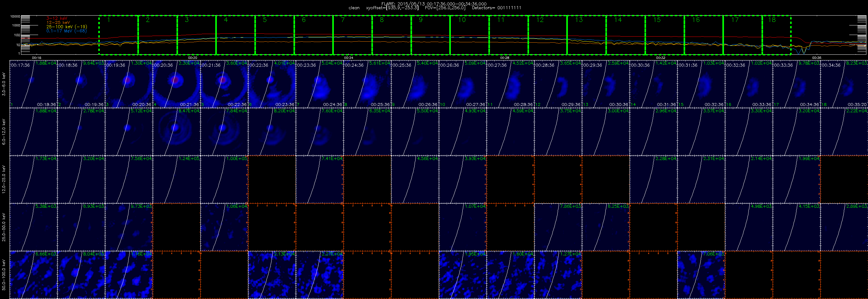Click the 00:24 tick label on the time axis
The width and height of the screenshot is (868, 299).
[x=348, y=58]
